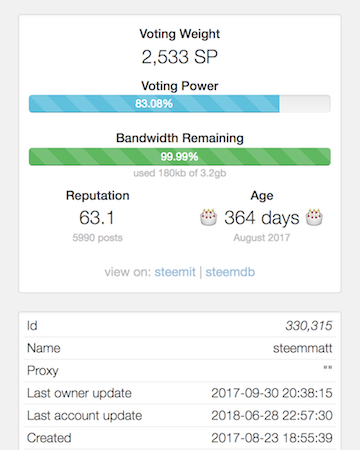
Task: Click the birthday cake icon right of age
Action: (314, 217)
